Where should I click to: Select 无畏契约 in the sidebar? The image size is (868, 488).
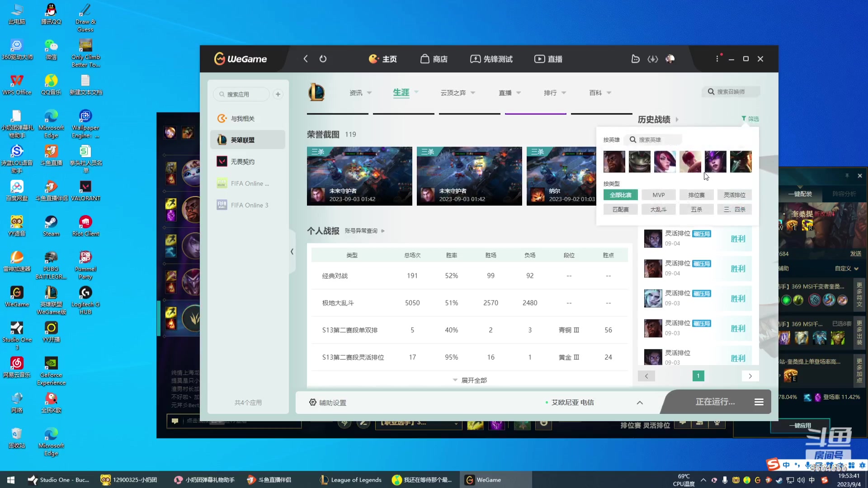pos(248,162)
